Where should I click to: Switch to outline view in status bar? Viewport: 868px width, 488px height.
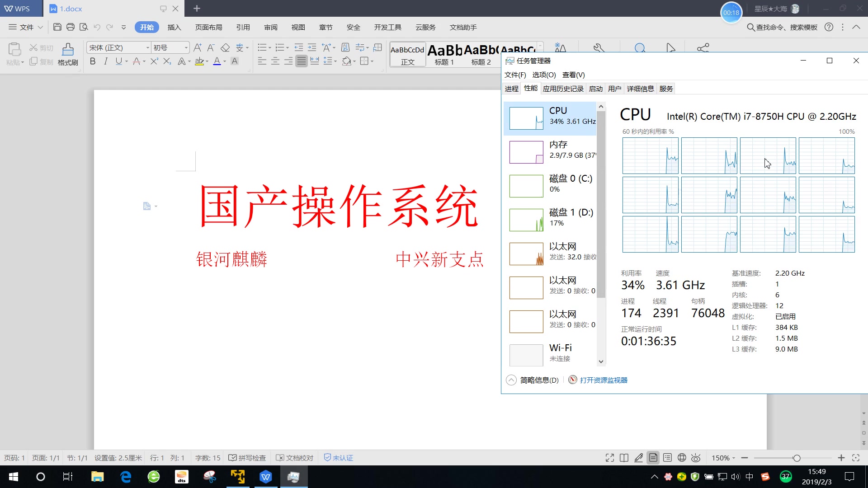tap(667, 458)
